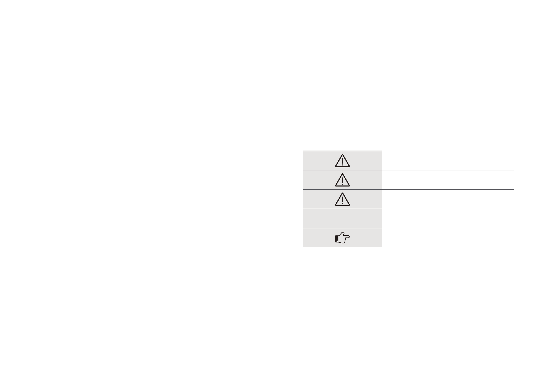This screenshot has height=392, width=554.
Task: Click the blue header rule on the right page
Action: pos(408,24)
